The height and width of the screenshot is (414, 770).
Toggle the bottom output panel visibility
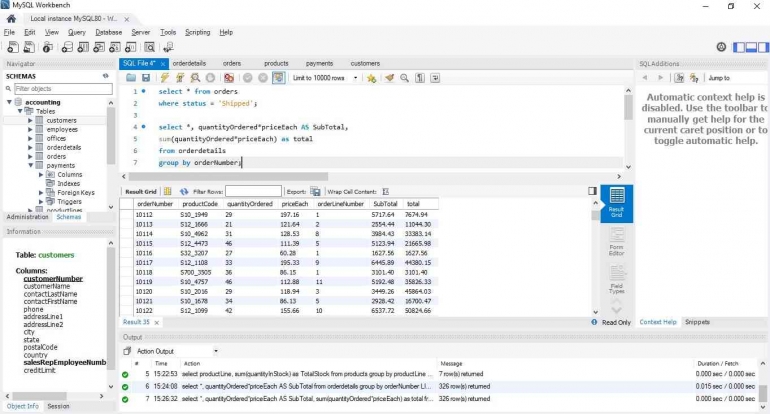(x=751, y=47)
